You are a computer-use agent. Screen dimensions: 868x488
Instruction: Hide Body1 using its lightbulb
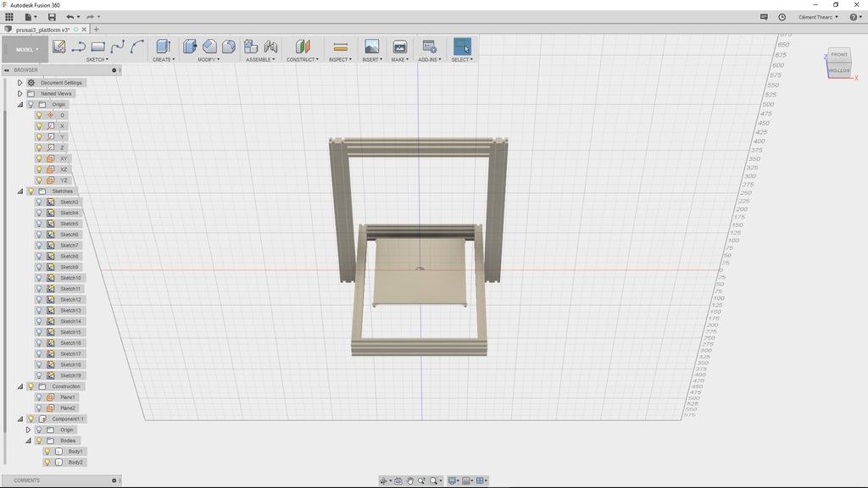[x=47, y=452]
